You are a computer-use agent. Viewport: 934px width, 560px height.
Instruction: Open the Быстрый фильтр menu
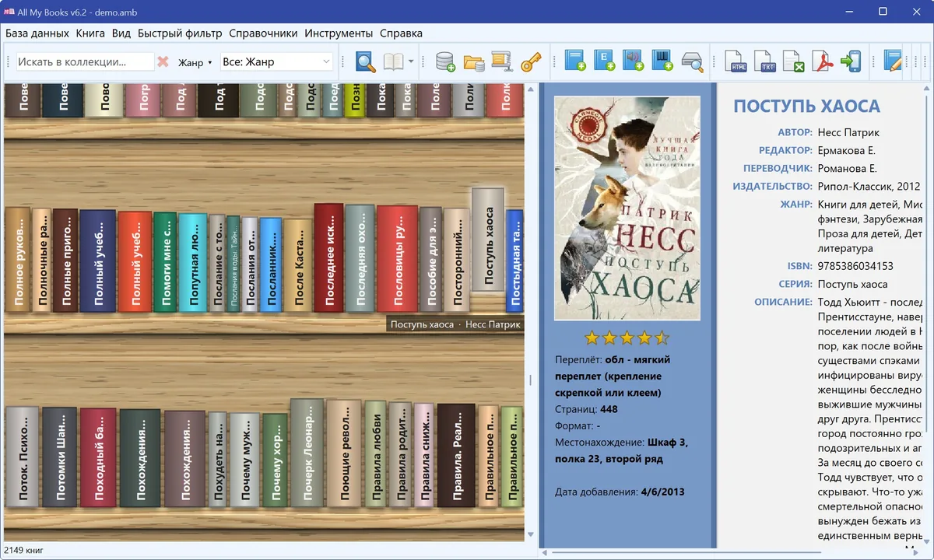180,33
